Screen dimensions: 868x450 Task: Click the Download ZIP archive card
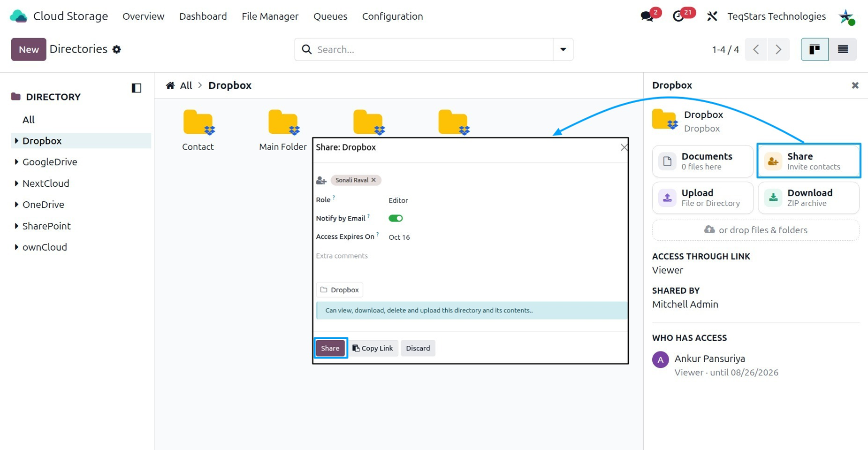tap(809, 198)
